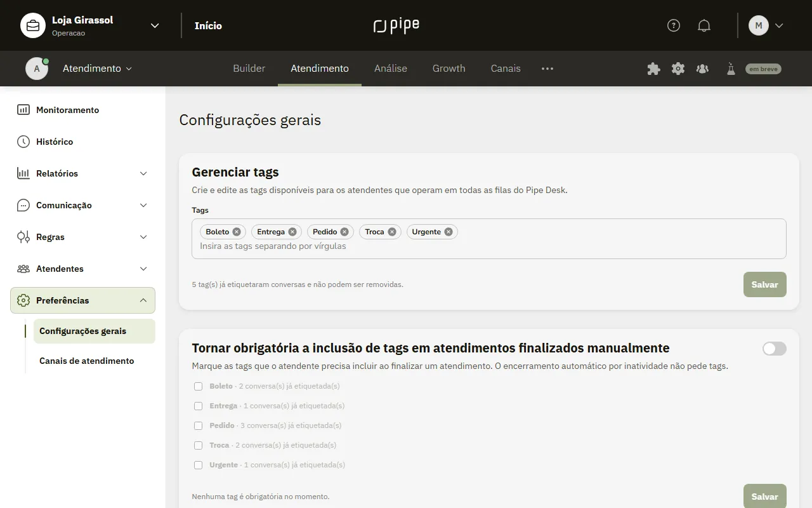Open the Atendimento module dropdown
The width and height of the screenshot is (812, 508).
pyautogui.click(x=97, y=69)
